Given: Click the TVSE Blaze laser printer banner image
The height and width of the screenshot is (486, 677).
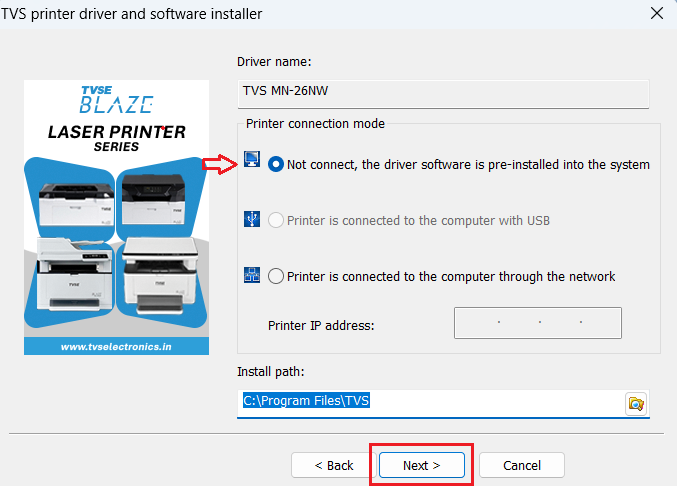Looking at the screenshot, I should (x=117, y=217).
